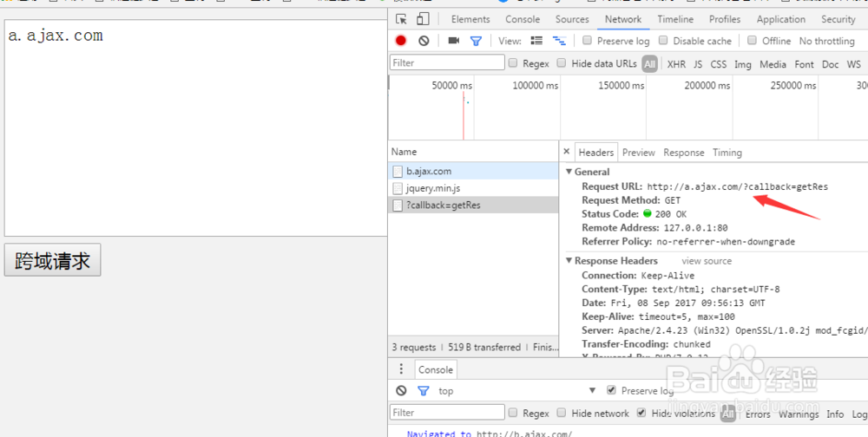Screen dimensions: 868x437
Task: Select the jquery.min.js request row
Action: pyautogui.click(x=473, y=188)
